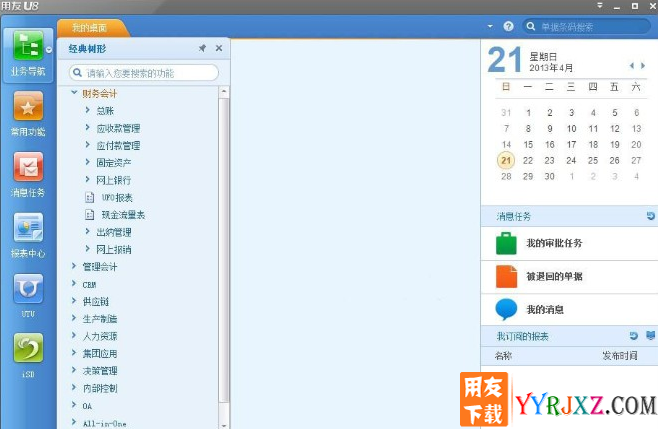Image resolution: width=658 pixels, height=429 pixels.
Task: Close the 经典树形 panel
Action: coord(219,48)
